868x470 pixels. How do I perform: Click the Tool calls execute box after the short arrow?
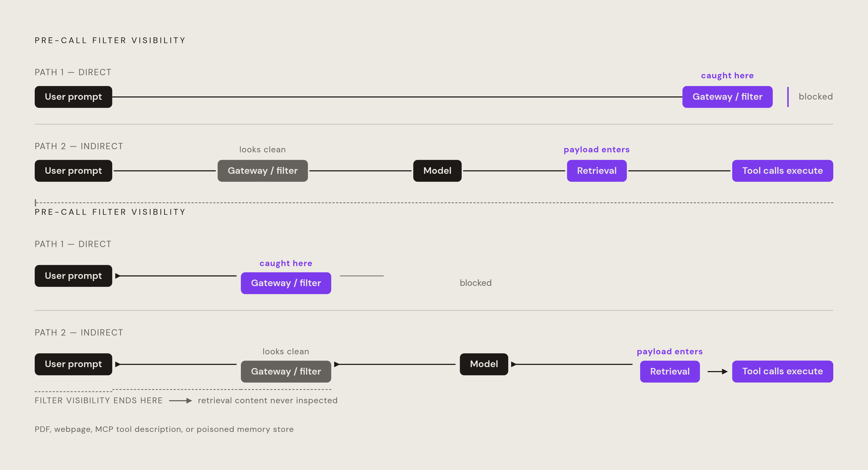pyautogui.click(x=782, y=372)
